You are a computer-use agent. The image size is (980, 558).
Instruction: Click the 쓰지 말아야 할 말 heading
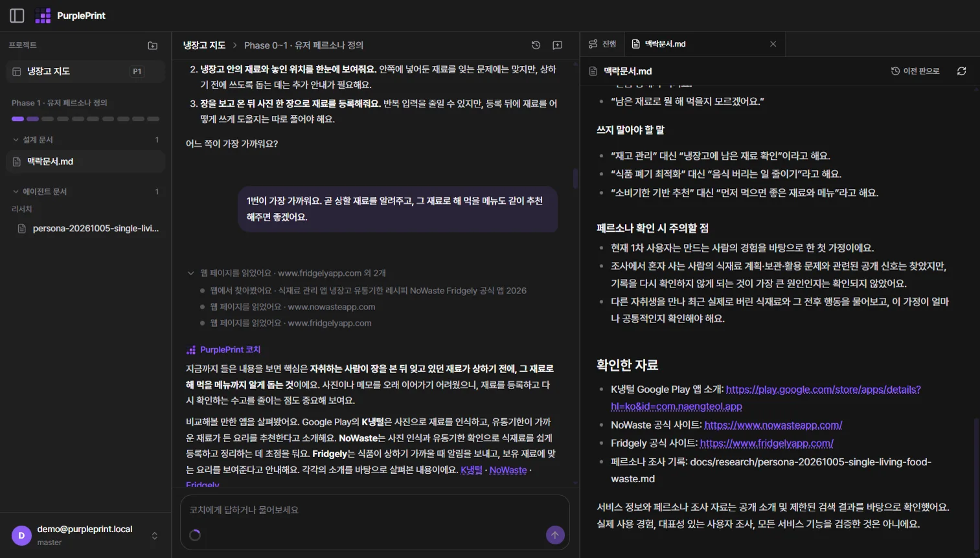(631, 130)
